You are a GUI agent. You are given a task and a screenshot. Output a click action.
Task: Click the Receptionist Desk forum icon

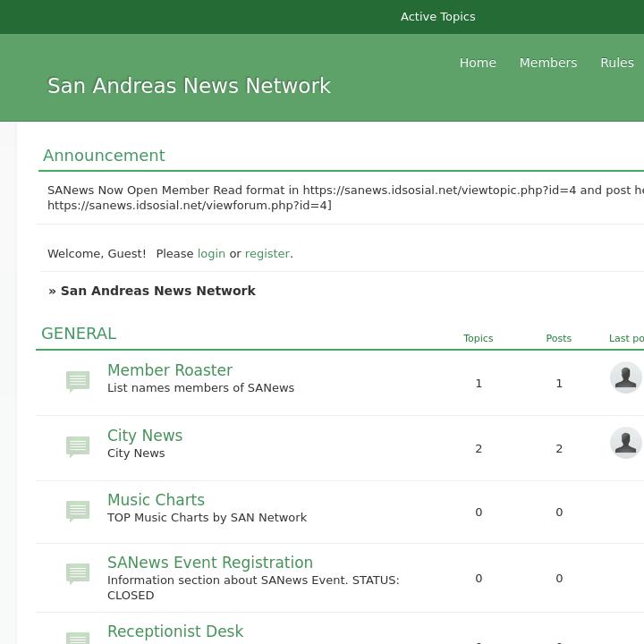click(78, 638)
